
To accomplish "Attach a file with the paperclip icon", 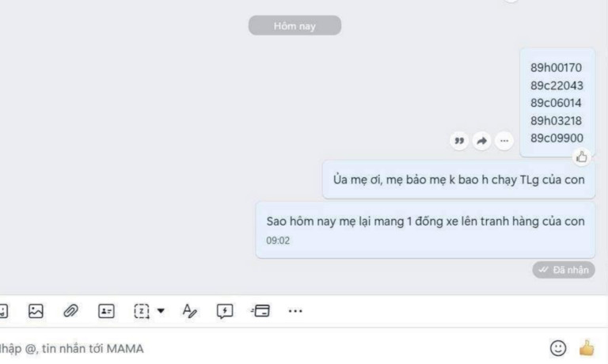I will point(70,311).
